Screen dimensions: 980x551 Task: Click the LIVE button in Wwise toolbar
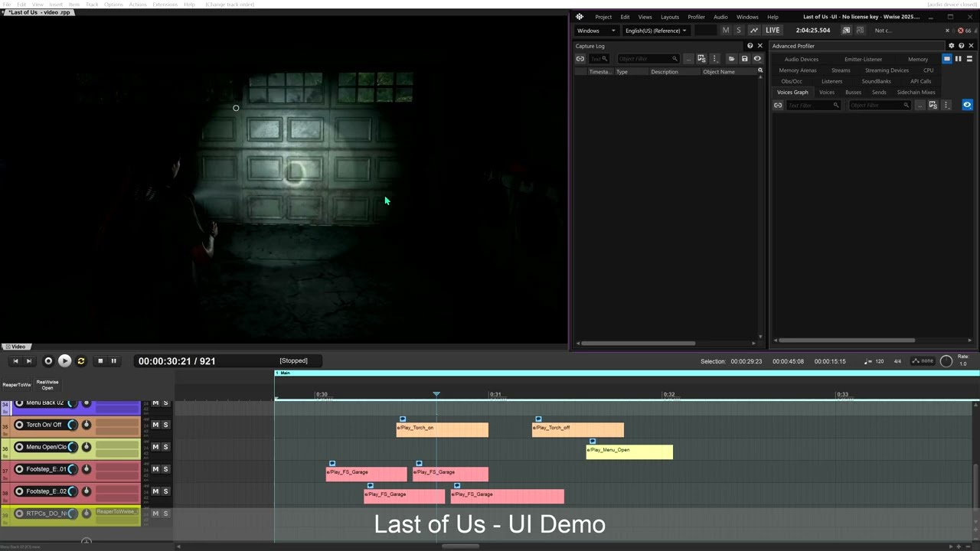tap(773, 31)
